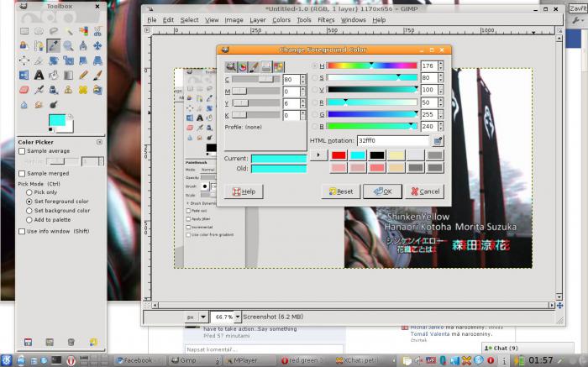Image resolution: width=588 pixels, height=367 pixels.
Task: Select the Pencil tool
Action: click(x=83, y=75)
